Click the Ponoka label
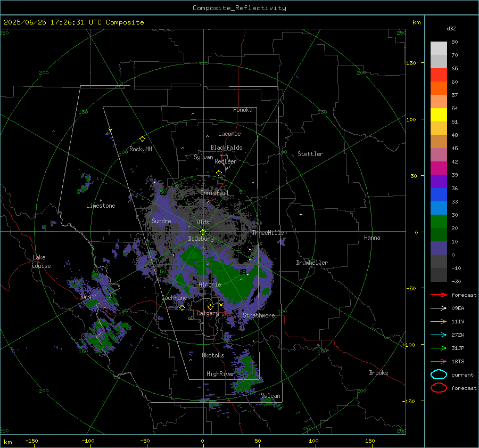 243,110
